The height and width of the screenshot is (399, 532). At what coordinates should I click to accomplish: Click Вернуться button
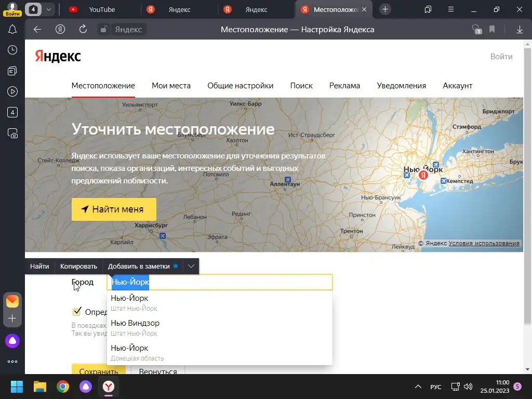coord(158,370)
